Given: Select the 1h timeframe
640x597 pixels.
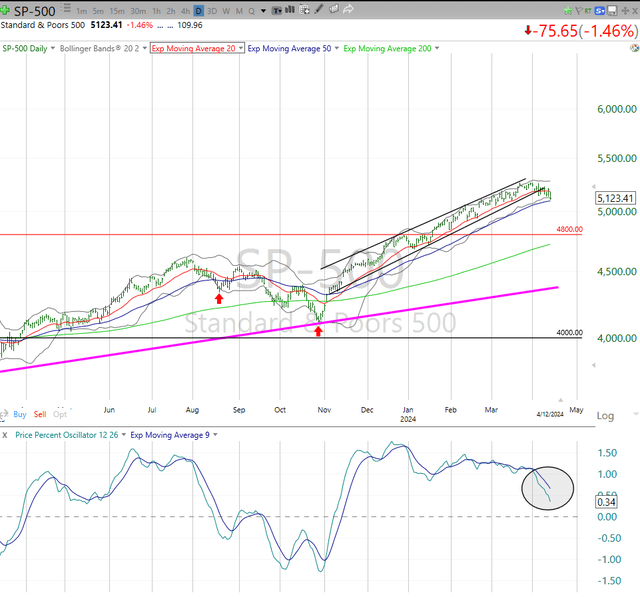Looking at the screenshot, I should click(156, 11).
